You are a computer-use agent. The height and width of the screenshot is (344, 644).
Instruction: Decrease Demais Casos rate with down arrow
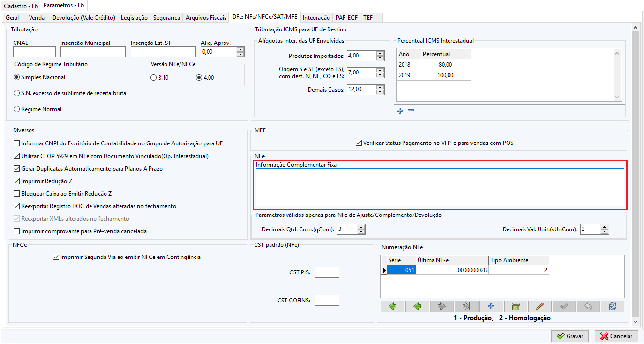pyautogui.click(x=380, y=92)
